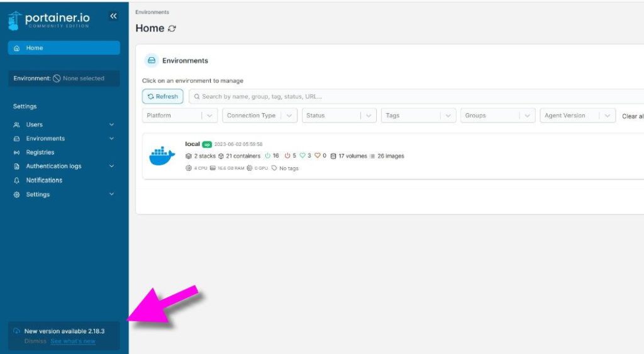Click the Environments panel header icon
Image resolution: width=644 pixels, height=354 pixels.
(152, 60)
